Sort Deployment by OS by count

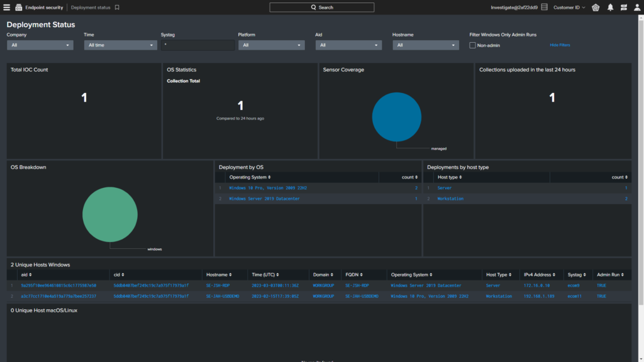click(409, 177)
